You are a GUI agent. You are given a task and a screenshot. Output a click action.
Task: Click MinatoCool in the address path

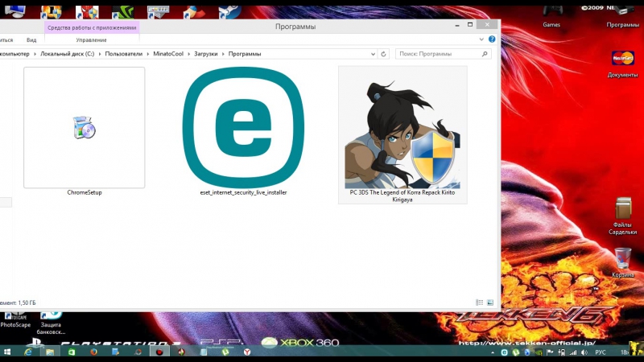168,54
